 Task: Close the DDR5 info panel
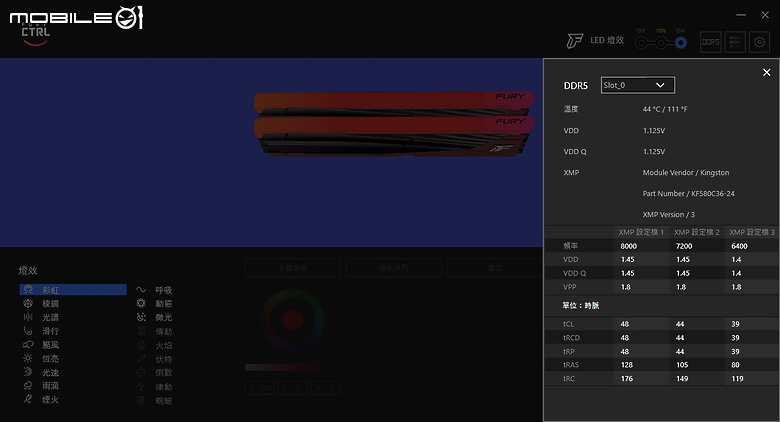(767, 73)
